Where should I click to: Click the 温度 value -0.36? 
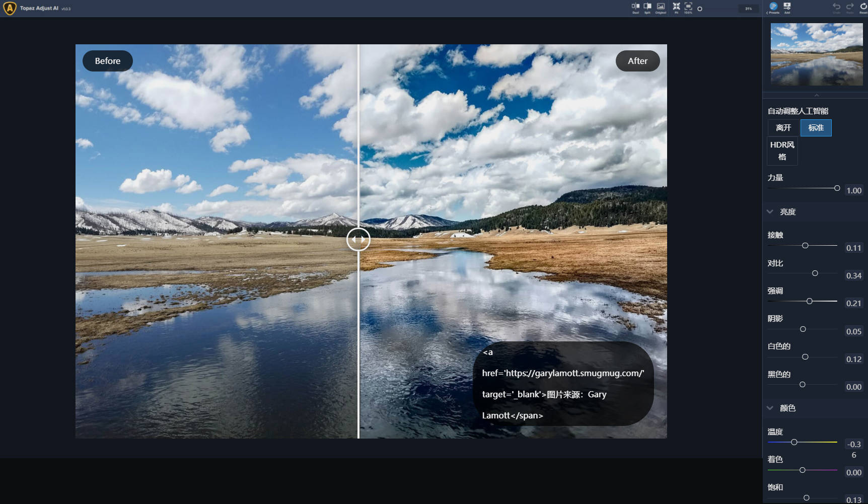(x=854, y=449)
